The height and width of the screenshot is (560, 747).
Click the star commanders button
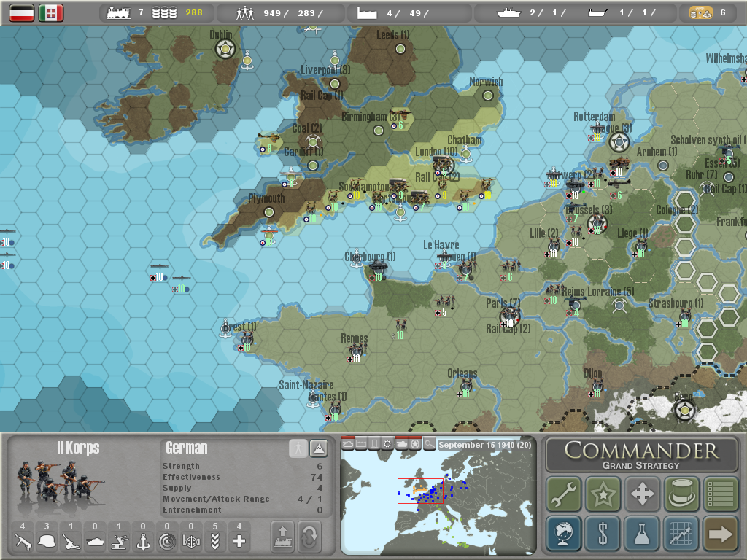tap(603, 494)
